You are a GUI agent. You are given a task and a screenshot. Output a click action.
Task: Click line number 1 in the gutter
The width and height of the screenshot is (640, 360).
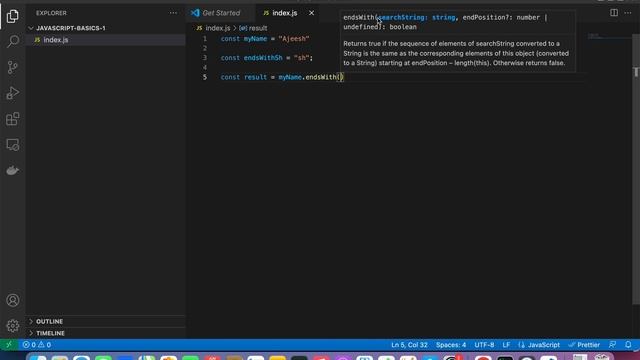205,39
